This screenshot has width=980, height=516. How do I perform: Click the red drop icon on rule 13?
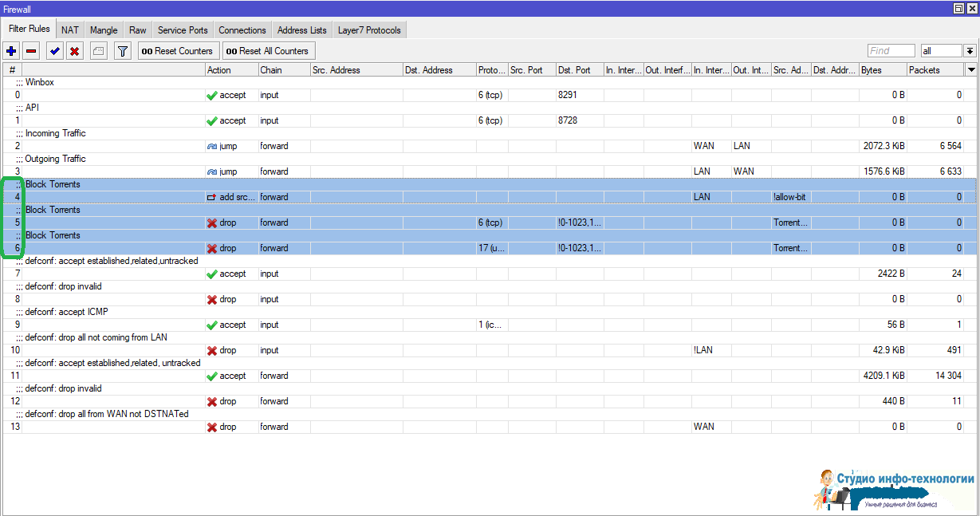pyautogui.click(x=211, y=427)
